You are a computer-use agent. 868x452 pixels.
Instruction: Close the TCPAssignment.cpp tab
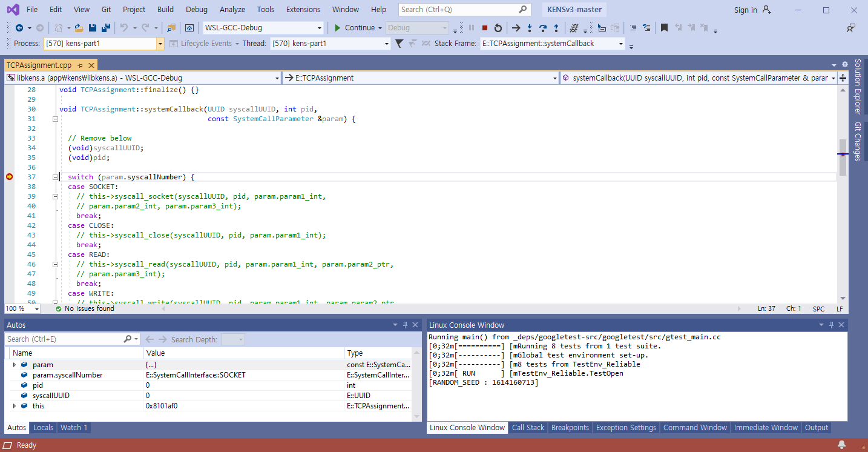91,65
